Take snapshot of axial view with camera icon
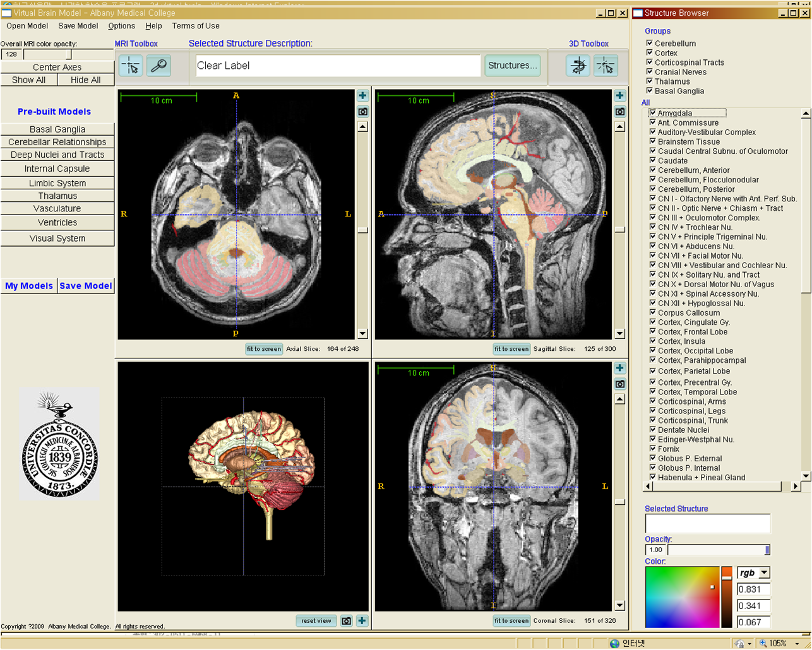 click(x=362, y=112)
